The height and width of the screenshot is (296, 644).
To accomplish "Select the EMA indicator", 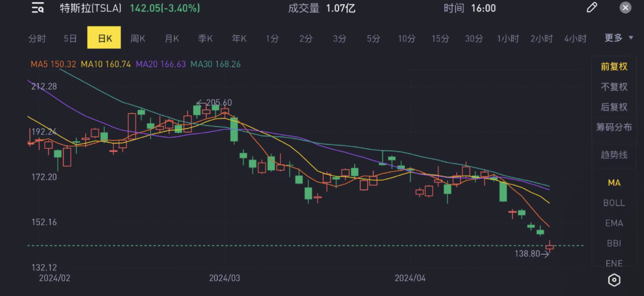I will pos(614,223).
